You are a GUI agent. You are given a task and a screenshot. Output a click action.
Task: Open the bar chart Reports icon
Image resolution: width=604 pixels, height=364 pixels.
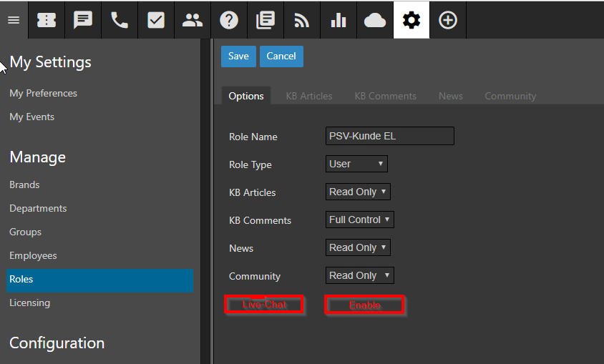(338, 20)
